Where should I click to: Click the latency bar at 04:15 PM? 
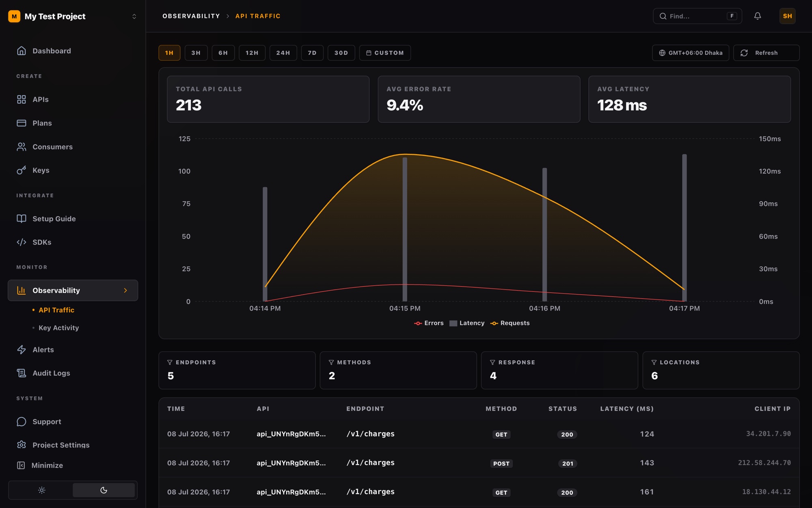pos(405,229)
